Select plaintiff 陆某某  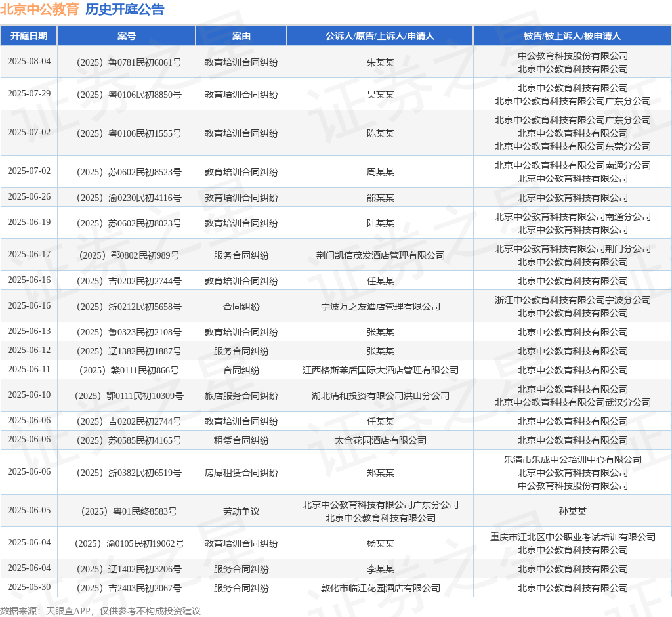pyautogui.click(x=381, y=223)
